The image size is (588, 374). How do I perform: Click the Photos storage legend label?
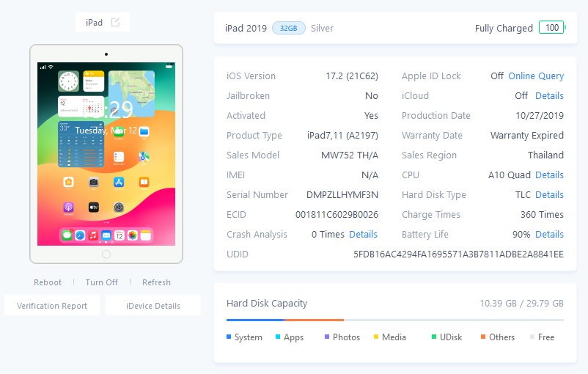[347, 337]
